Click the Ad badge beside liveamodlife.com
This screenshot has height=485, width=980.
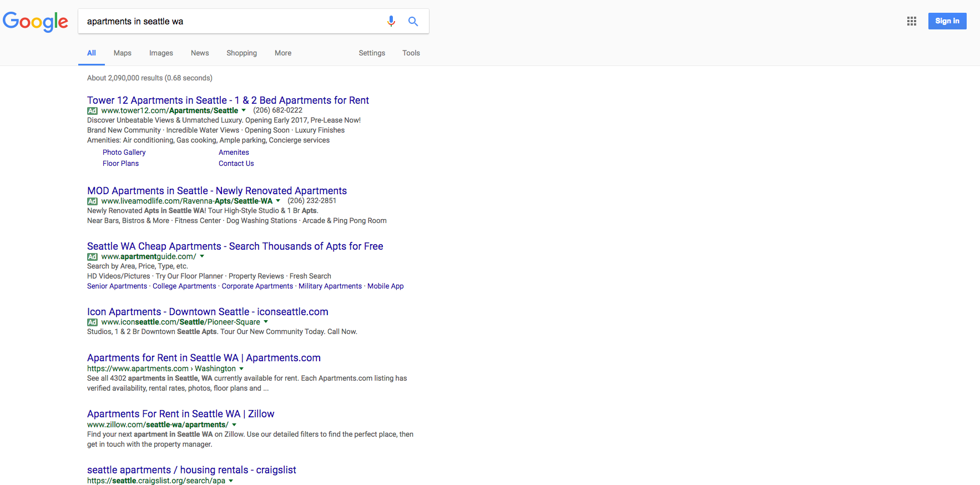92,201
